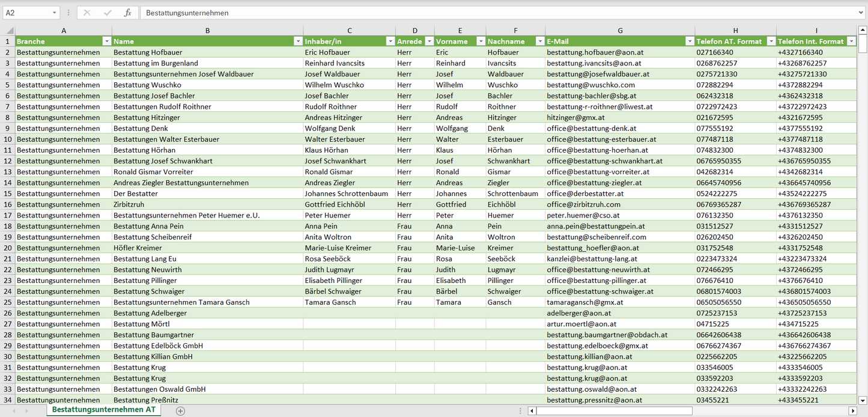The width and height of the screenshot is (868, 417).
Task: Click the horizontal scrollbar right arrow
Action: pyautogui.click(x=852, y=411)
